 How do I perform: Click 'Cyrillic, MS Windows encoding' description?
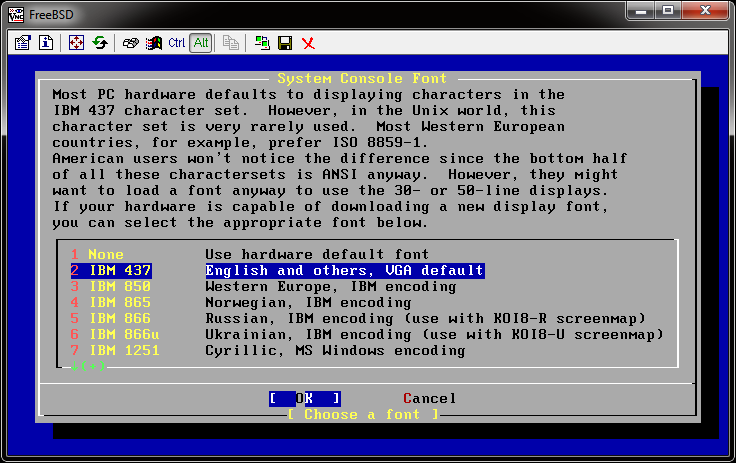point(335,350)
